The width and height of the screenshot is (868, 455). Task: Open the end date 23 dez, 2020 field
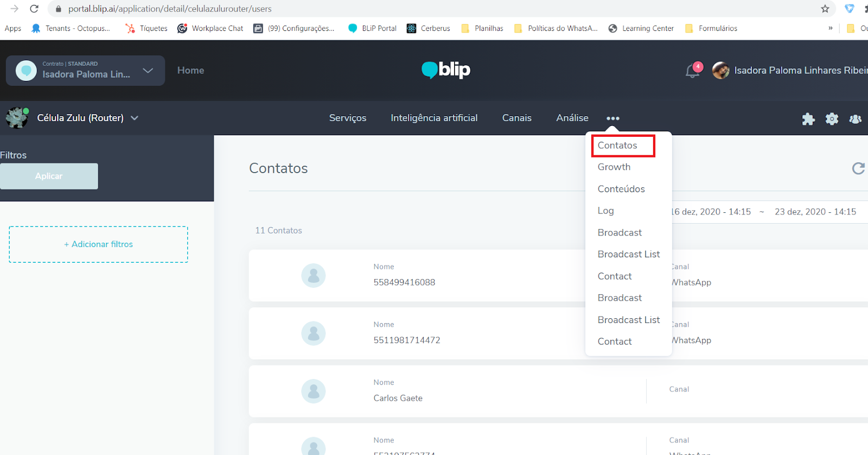(x=815, y=212)
